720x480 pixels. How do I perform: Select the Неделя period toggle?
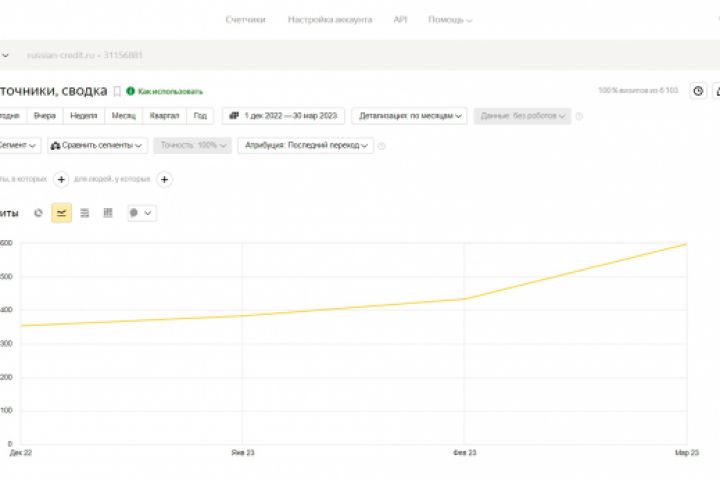[x=85, y=116]
